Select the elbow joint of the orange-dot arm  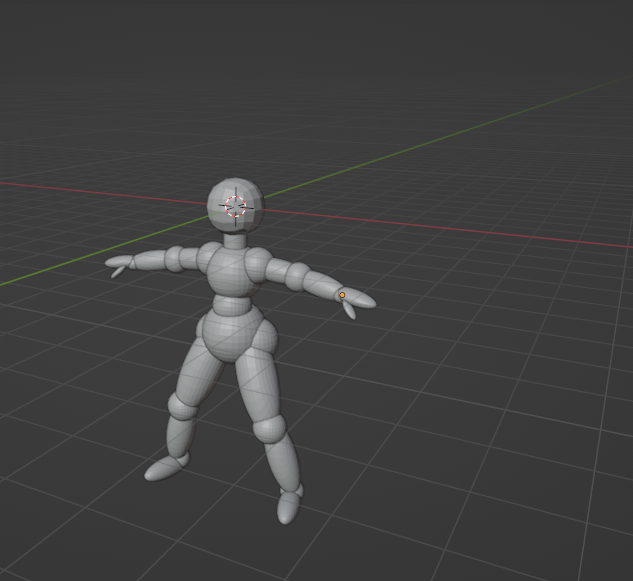(296, 277)
